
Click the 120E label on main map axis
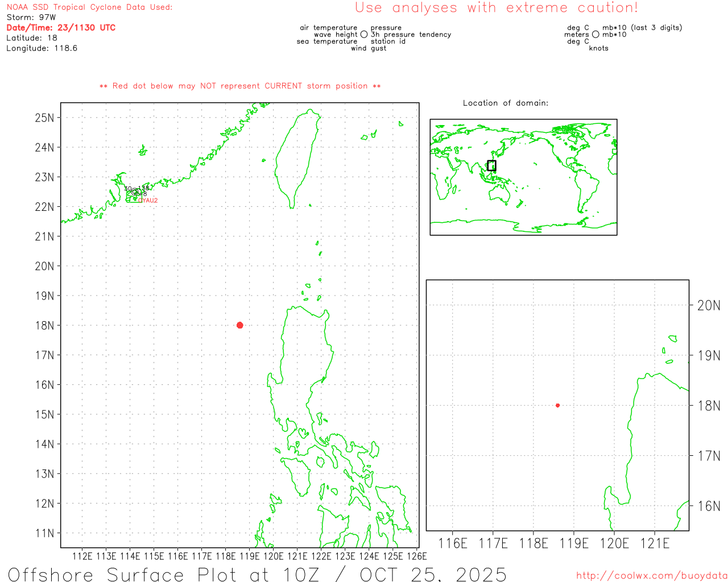click(x=273, y=556)
